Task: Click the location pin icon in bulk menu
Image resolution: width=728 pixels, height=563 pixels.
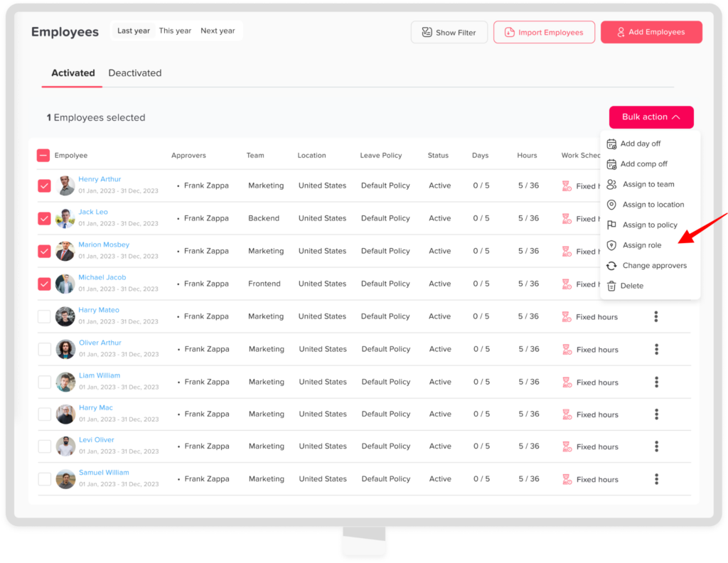Action: tap(611, 205)
